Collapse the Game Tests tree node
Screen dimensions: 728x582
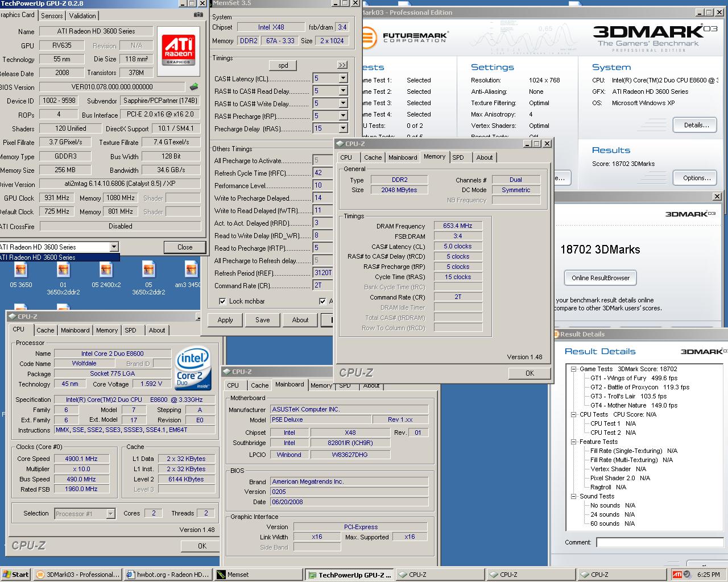coord(574,369)
